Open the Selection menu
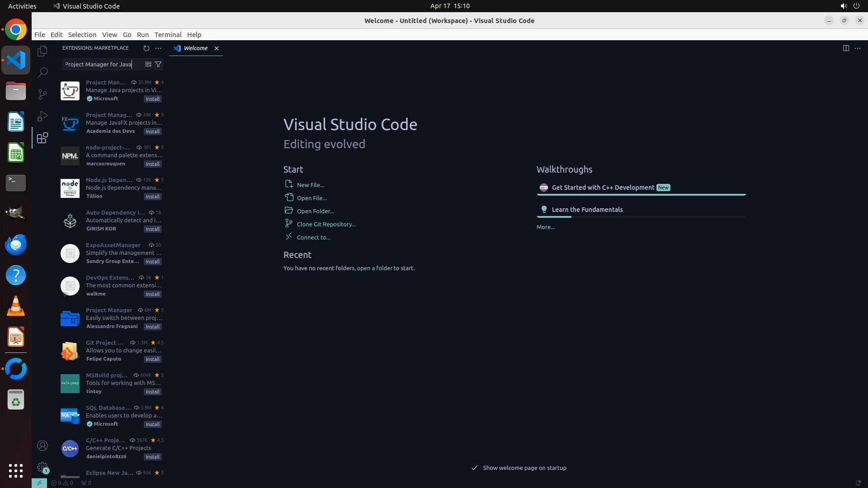 click(82, 35)
